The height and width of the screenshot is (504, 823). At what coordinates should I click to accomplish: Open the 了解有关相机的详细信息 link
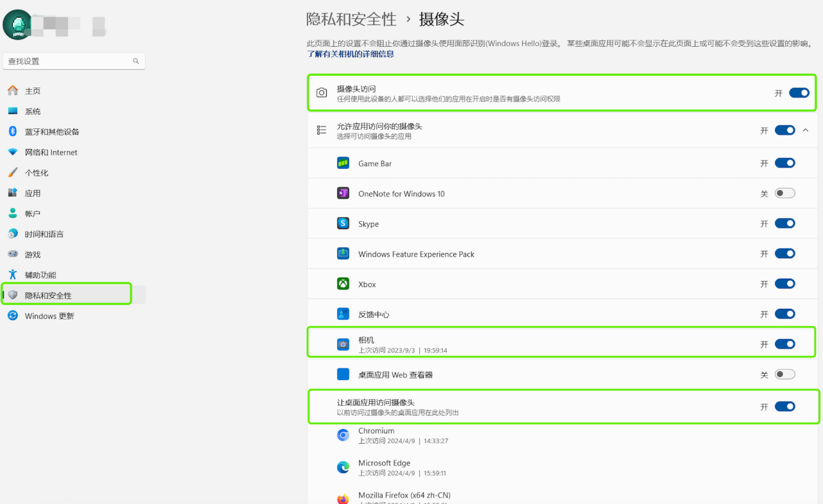pos(351,54)
